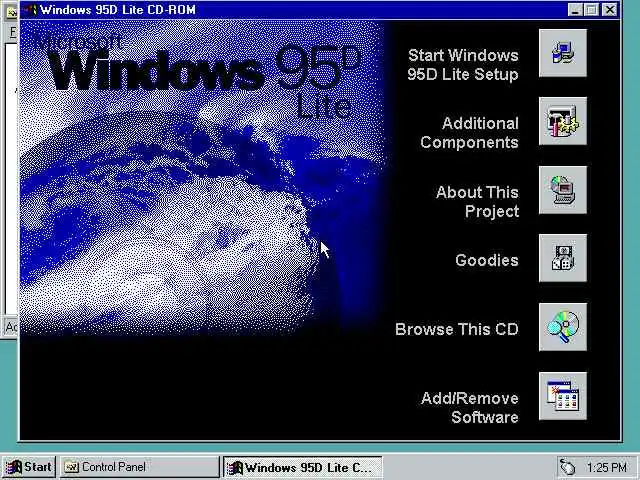
Task: Click the Windows 95D Lite taskbar button
Action: [302, 467]
